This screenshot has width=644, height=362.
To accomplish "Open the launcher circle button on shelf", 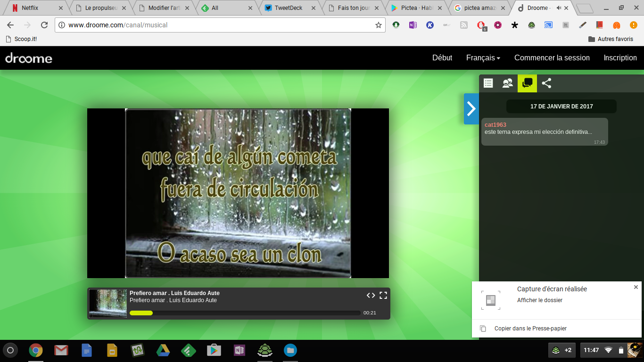I will coord(10,350).
